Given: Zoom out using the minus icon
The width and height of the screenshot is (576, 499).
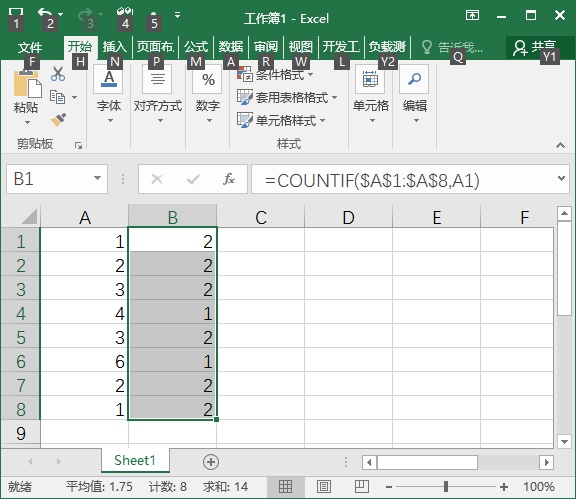Looking at the screenshot, I should tap(389, 487).
